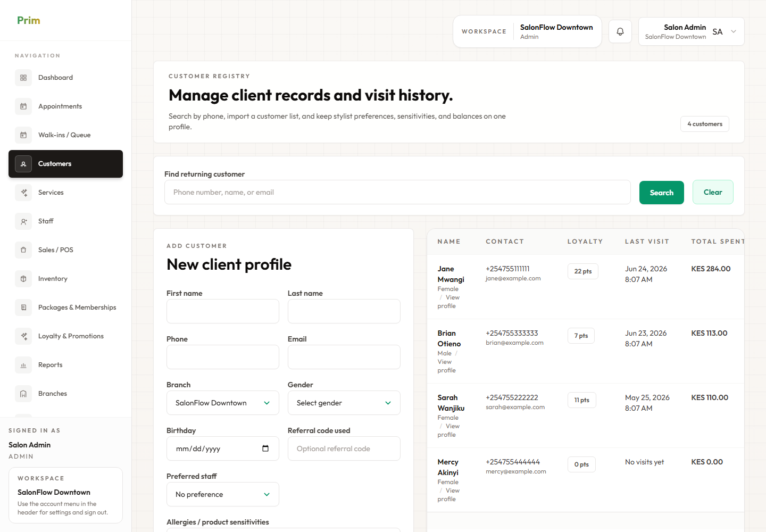Click the green Search button

tap(662, 192)
